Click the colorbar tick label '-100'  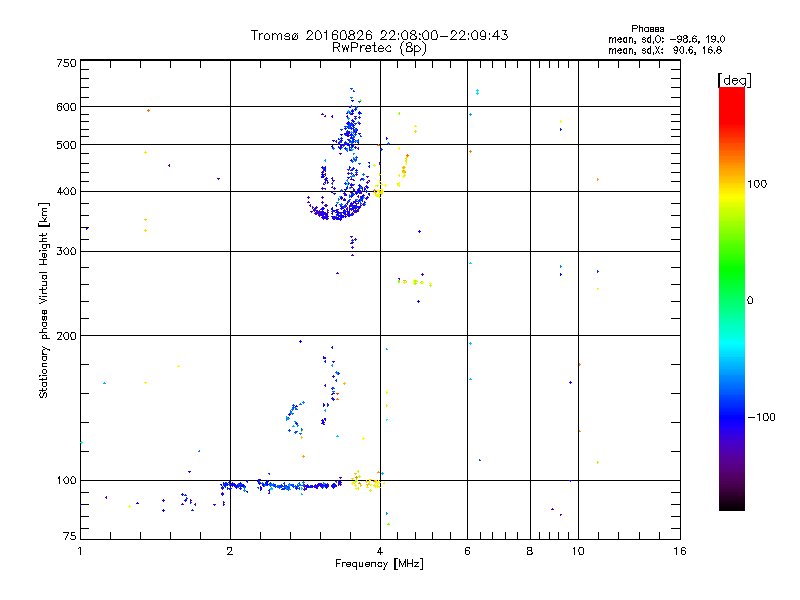[x=761, y=417]
